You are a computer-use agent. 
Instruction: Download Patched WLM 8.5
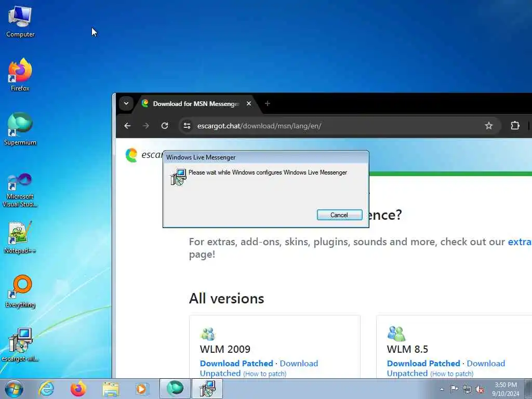(x=423, y=363)
